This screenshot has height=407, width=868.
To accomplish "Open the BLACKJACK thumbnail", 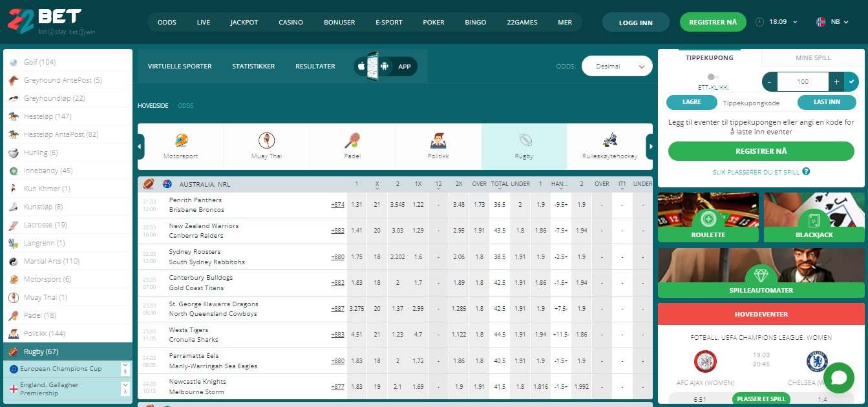I will [814, 219].
